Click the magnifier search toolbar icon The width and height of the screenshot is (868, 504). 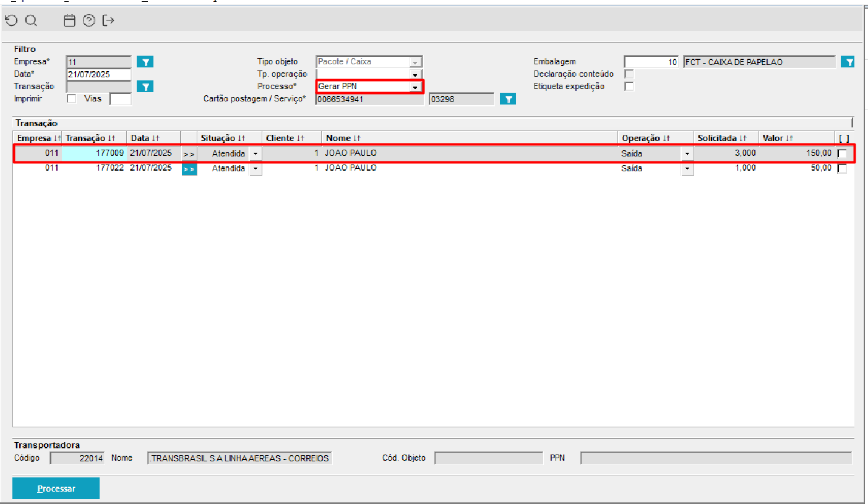pyautogui.click(x=31, y=20)
